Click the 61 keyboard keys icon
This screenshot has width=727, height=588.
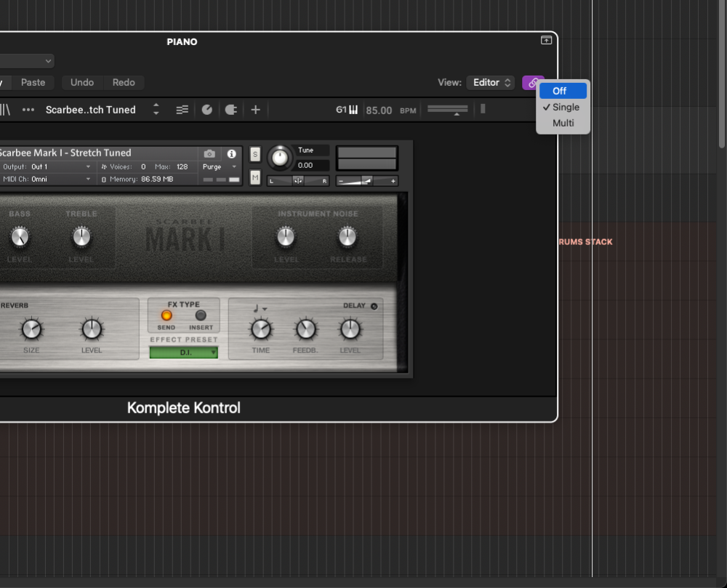pos(347,110)
